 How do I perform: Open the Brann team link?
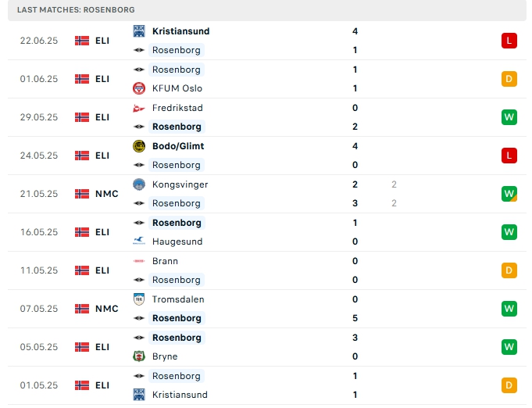point(165,261)
